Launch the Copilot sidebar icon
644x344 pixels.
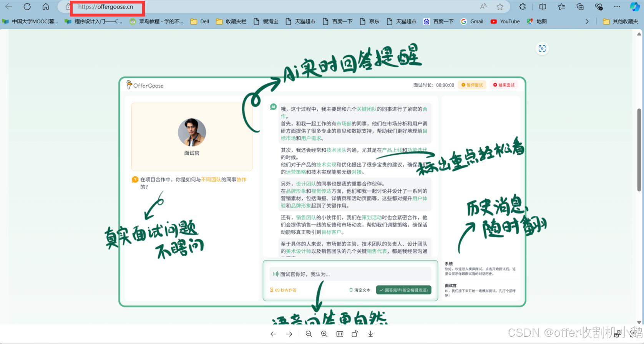(634, 7)
